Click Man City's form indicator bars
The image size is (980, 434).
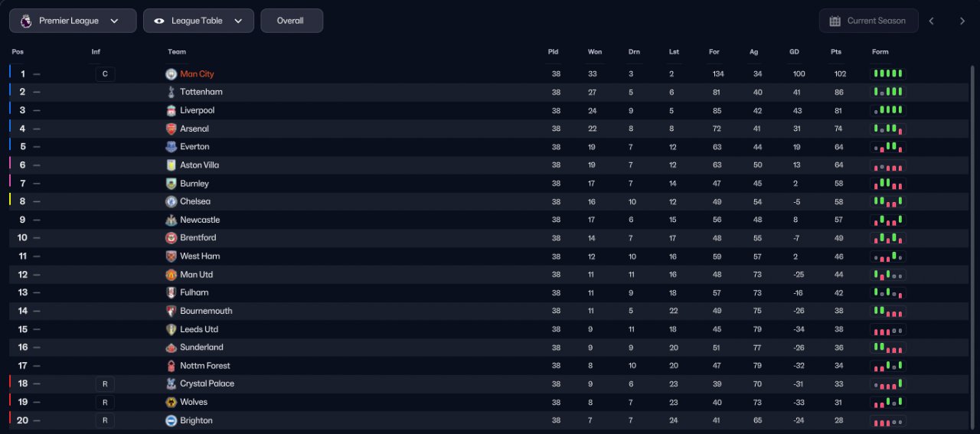888,74
